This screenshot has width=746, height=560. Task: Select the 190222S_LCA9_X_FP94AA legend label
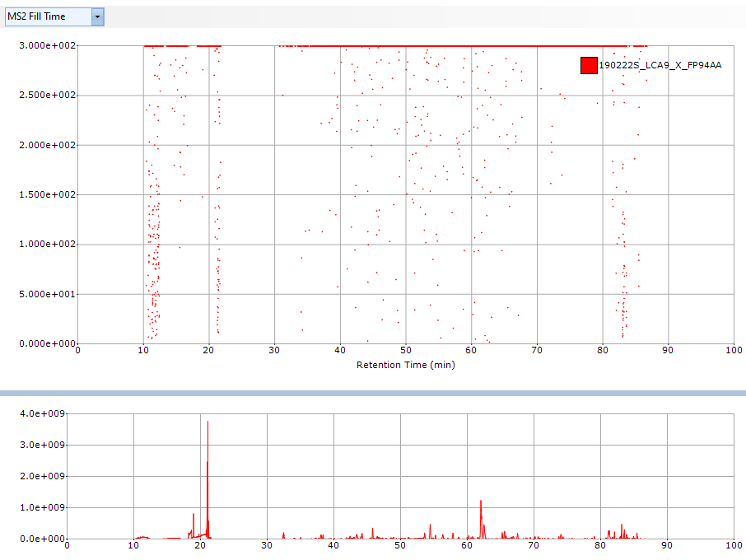click(660, 65)
